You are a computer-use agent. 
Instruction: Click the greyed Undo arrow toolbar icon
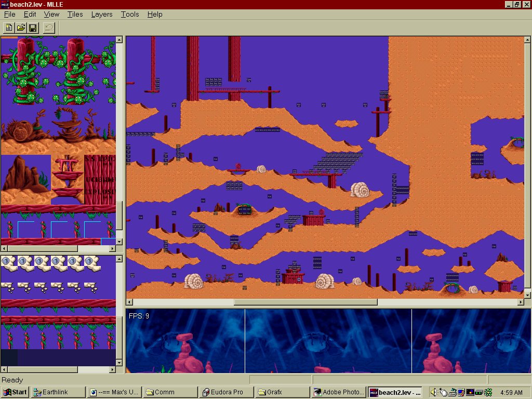(x=49, y=28)
